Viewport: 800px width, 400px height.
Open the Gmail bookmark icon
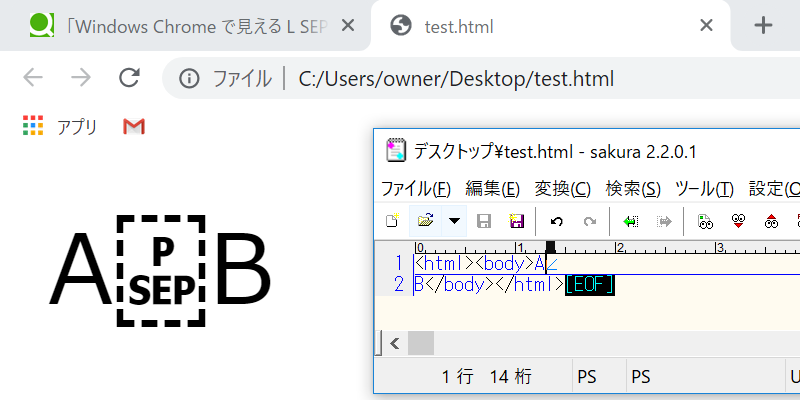(x=134, y=126)
